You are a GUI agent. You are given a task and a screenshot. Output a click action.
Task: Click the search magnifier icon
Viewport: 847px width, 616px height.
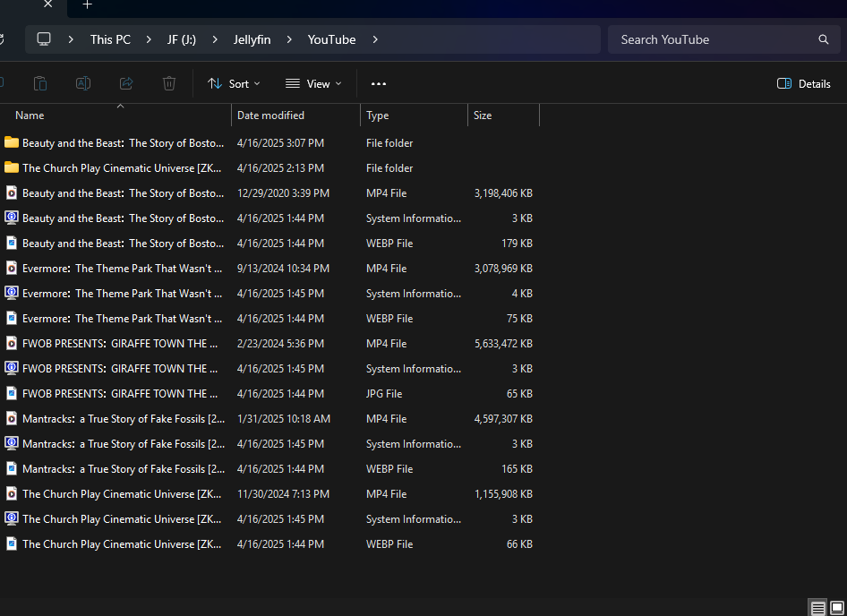click(823, 39)
